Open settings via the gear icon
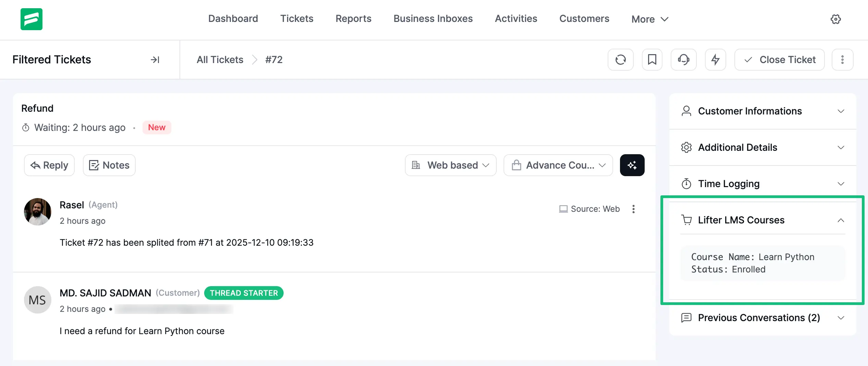 [x=836, y=19]
